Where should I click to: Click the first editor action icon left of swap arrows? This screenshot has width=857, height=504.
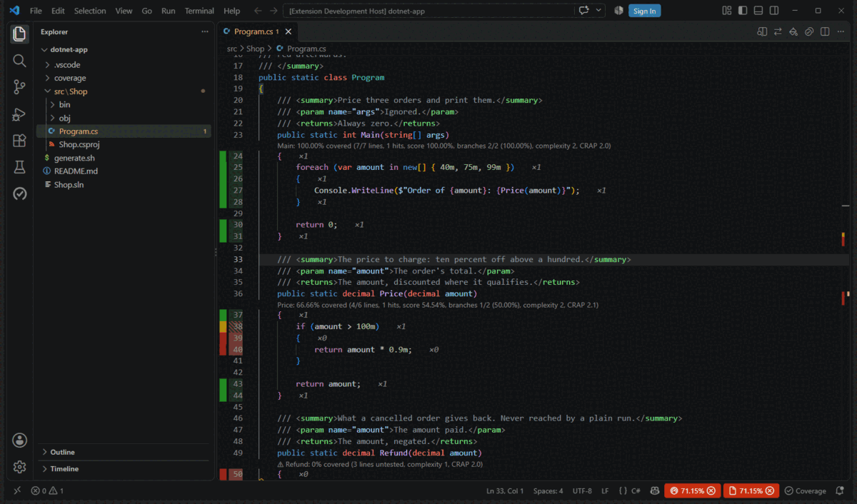[762, 31]
